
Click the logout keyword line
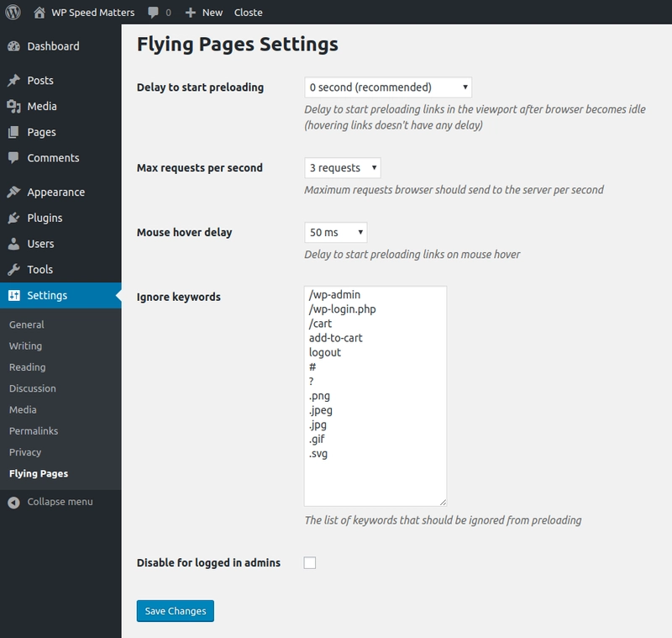pos(325,352)
